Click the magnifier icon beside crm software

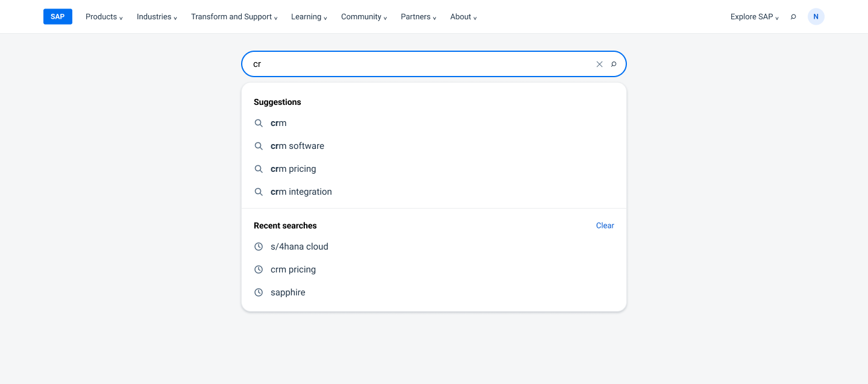click(x=259, y=146)
